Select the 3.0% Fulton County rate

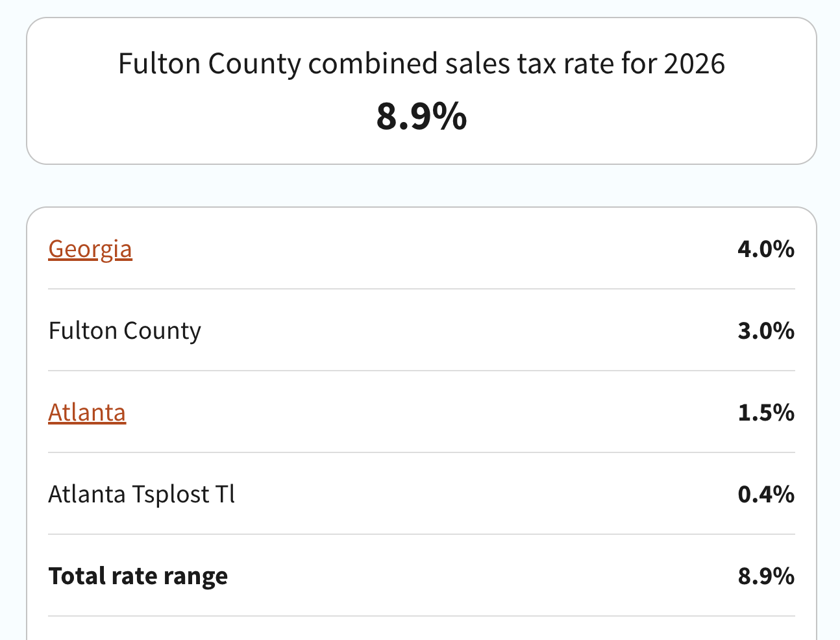pyautogui.click(x=765, y=331)
